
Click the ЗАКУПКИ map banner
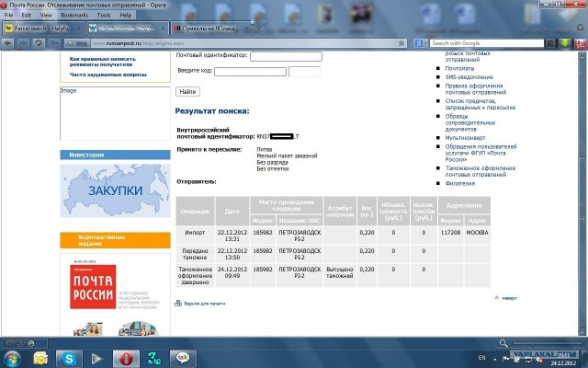click(115, 190)
